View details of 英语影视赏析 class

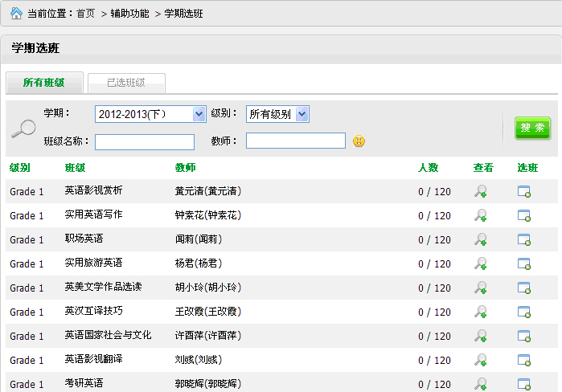click(481, 191)
